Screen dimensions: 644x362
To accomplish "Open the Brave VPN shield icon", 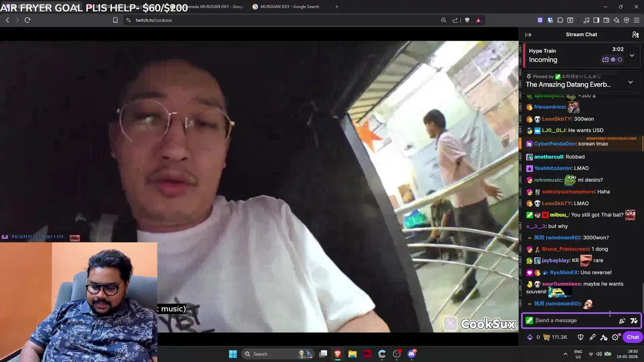I will (626, 20).
